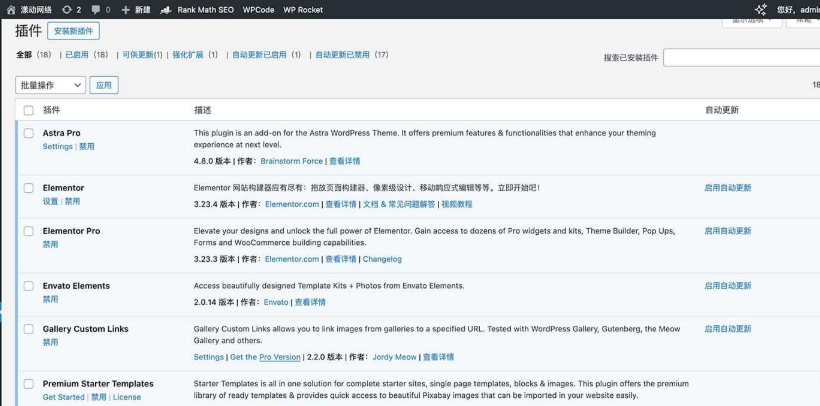Open Get the Pro Version link
Image resolution: width=820 pixels, height=406 pixels.
click(265, 357)
